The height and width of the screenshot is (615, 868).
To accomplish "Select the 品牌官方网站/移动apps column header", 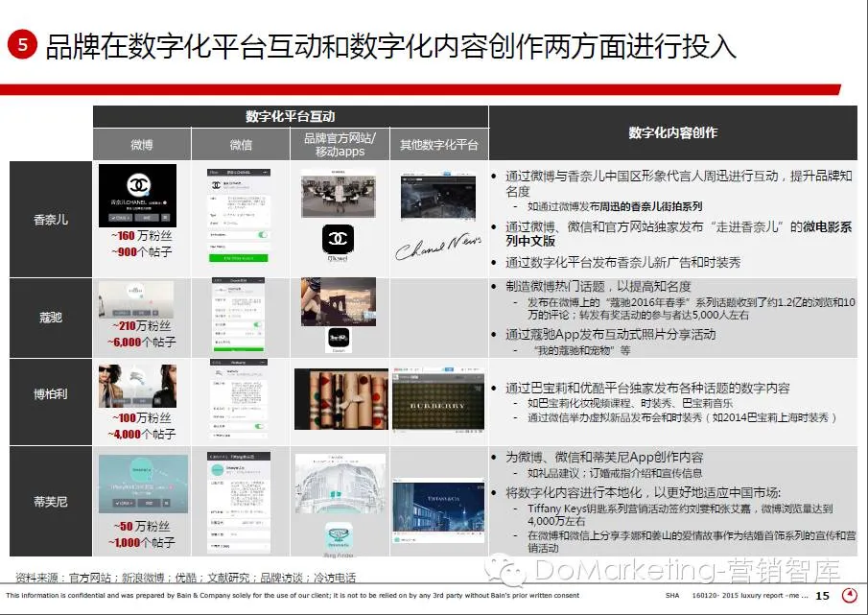I will [340, 145].
